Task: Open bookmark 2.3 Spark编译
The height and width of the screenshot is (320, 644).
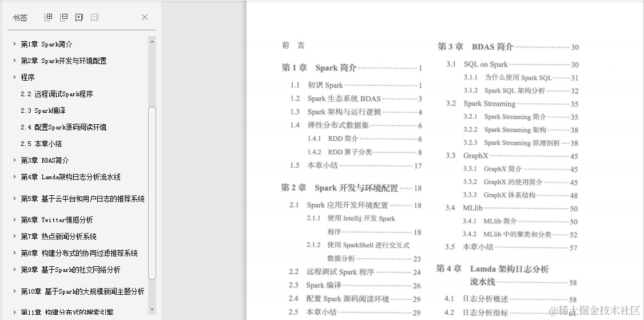Action: pyautogui.click(x=43, y=110)
